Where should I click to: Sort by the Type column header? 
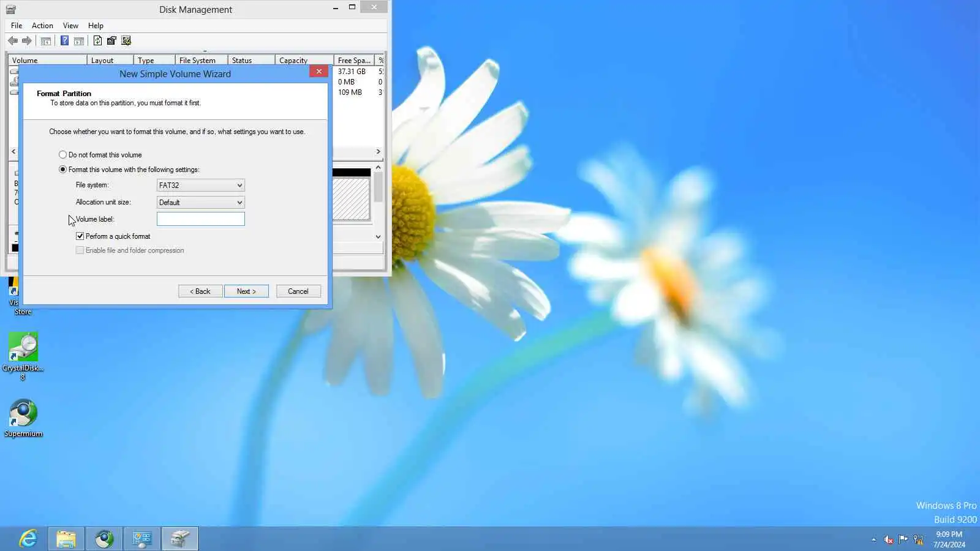[x=154, y=61]
